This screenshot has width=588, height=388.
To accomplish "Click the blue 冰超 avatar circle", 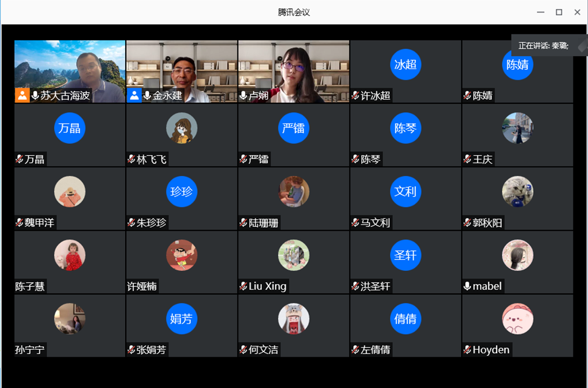I will [405, 64].
